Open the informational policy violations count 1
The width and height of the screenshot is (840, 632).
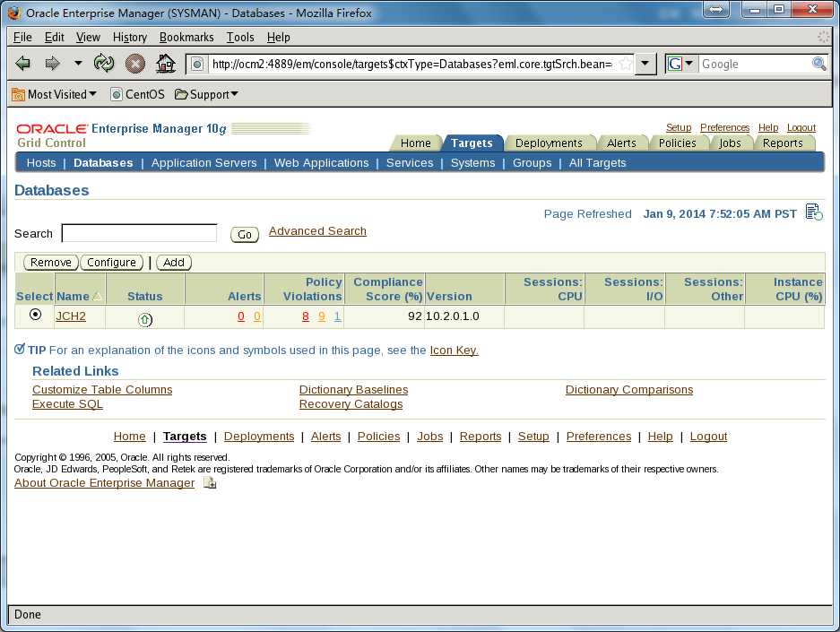[x=337, y=316]
